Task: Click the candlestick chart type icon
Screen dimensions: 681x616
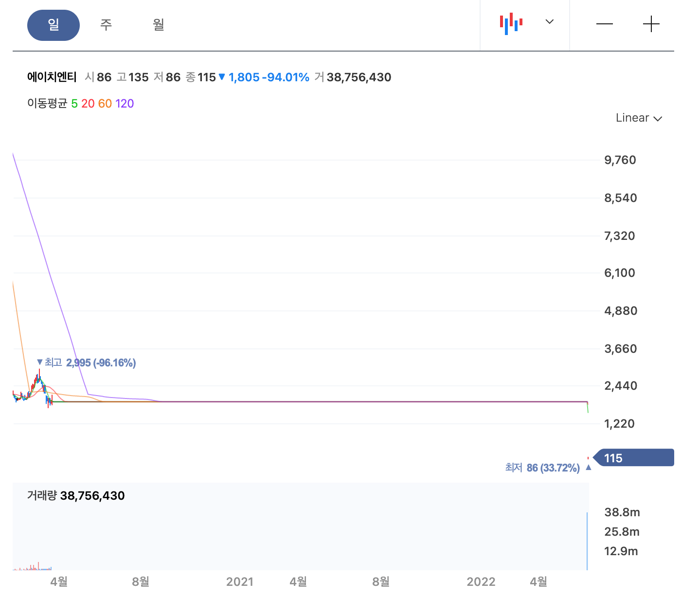Action: (511, 23)
